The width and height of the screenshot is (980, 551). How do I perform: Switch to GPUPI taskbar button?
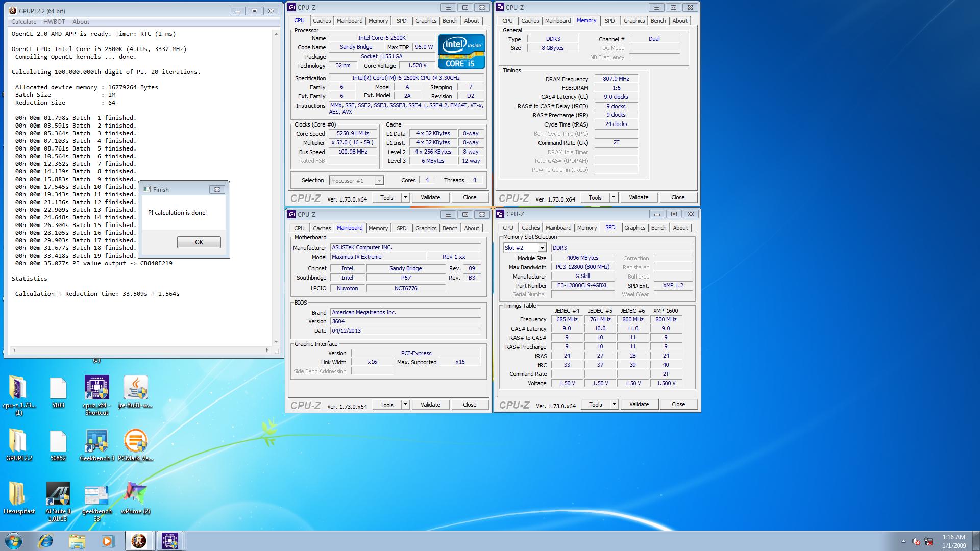tap(139, 541)
